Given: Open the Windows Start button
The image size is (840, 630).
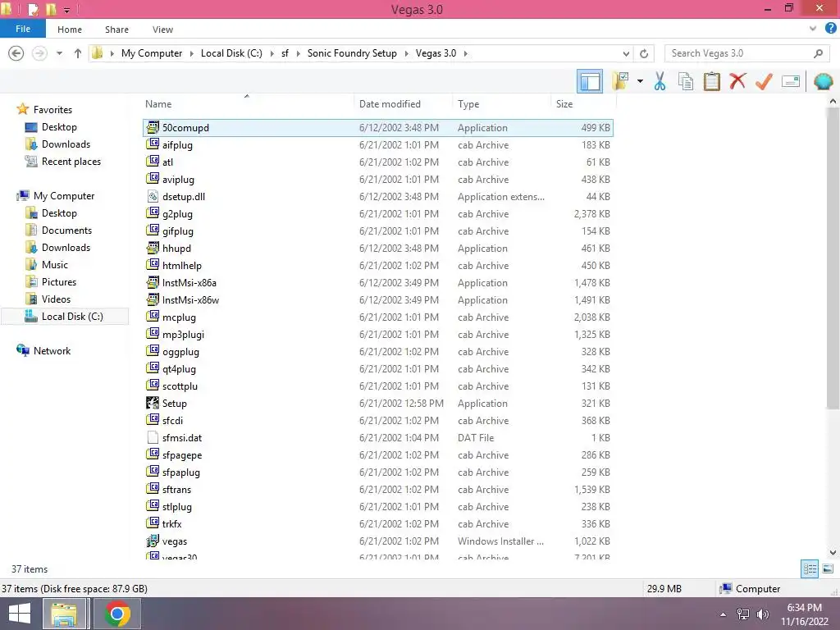Looking at the screenshot, I should pyautogui.click(x=20, y=614).
